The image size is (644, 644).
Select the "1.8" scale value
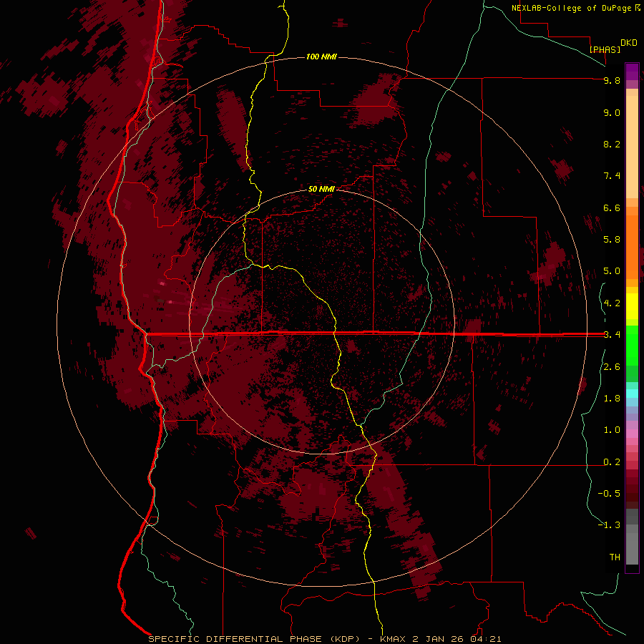click(x=612, y=399)
